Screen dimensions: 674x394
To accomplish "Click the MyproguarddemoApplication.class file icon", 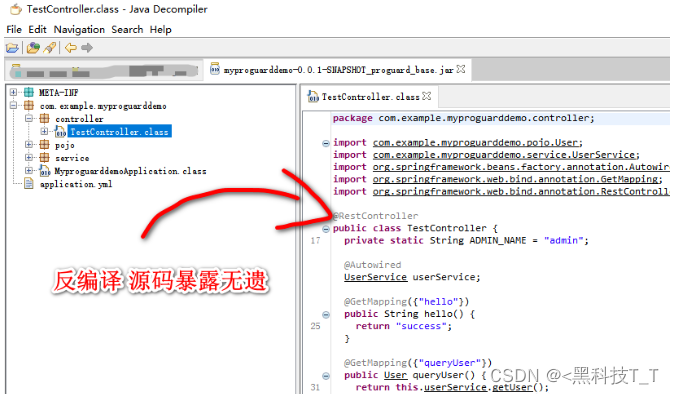I will [45, 171].
